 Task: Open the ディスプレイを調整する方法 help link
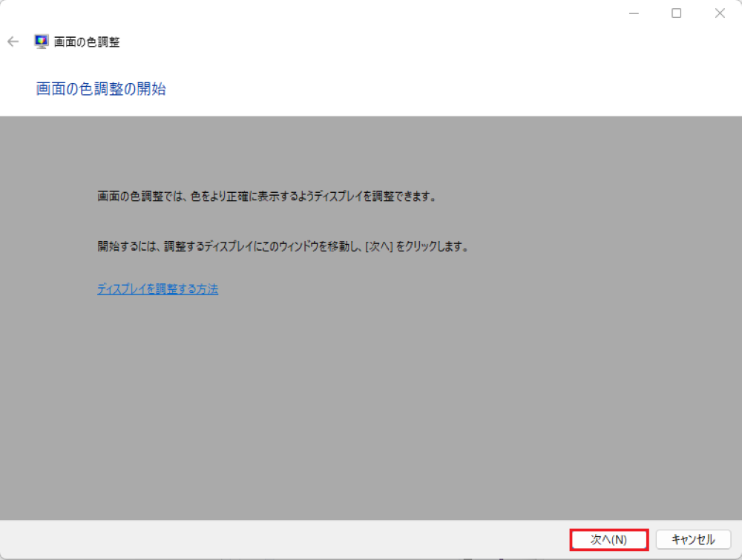point(157,289)
